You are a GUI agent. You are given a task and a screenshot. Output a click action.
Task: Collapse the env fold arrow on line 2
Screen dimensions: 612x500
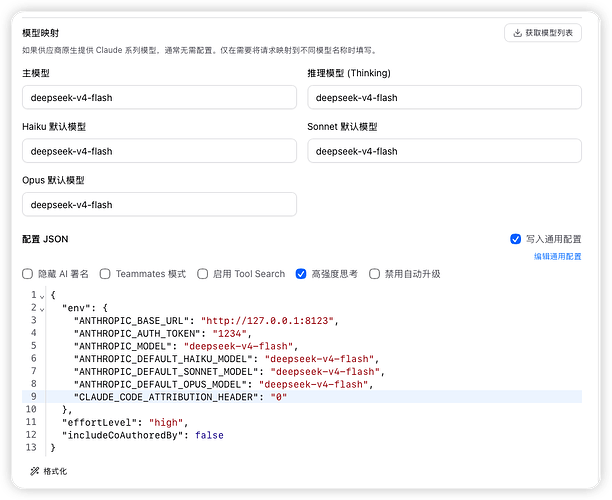[42, 309]
